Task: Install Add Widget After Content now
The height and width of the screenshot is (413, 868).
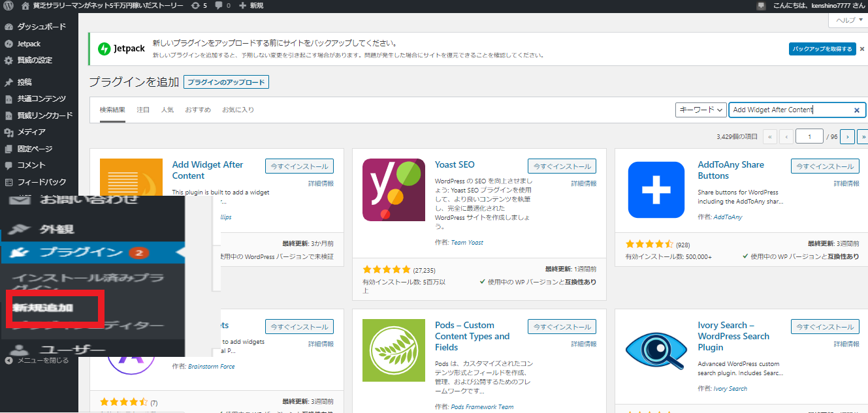Action: pyautogui.click(x=300, y=166)
